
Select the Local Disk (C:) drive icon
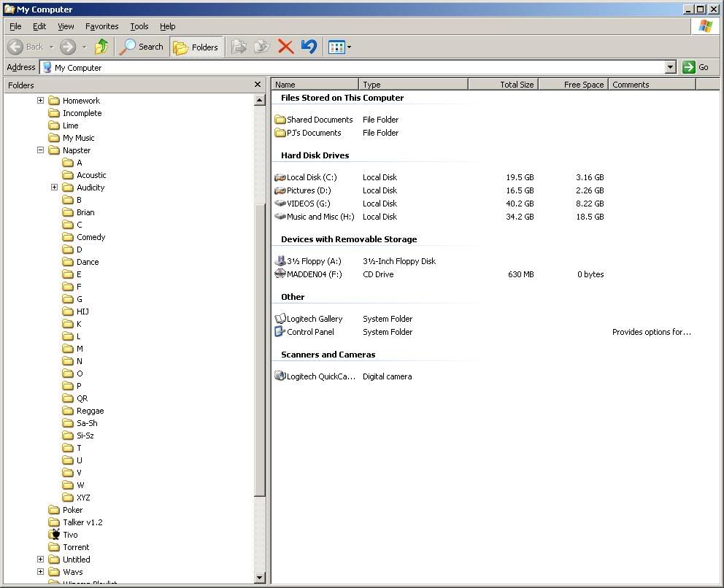click(x=280, y=177)
